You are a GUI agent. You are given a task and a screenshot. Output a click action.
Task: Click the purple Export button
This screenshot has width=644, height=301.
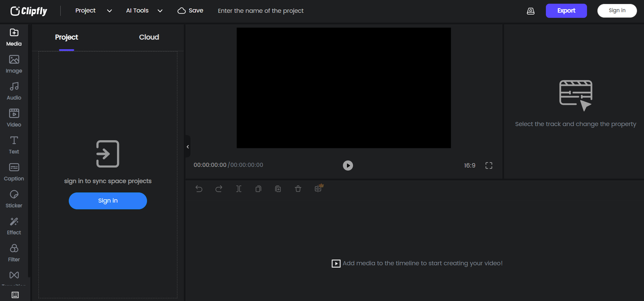567,11
